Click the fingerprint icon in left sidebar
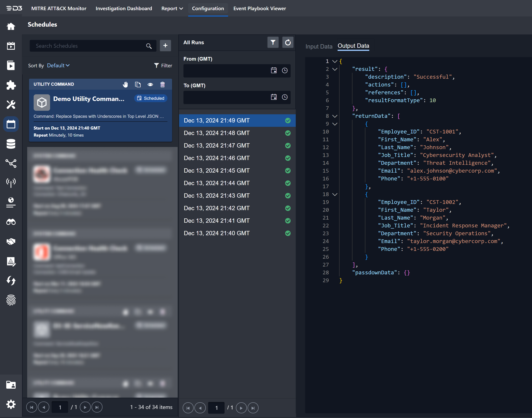 click(x=11, y=300)
